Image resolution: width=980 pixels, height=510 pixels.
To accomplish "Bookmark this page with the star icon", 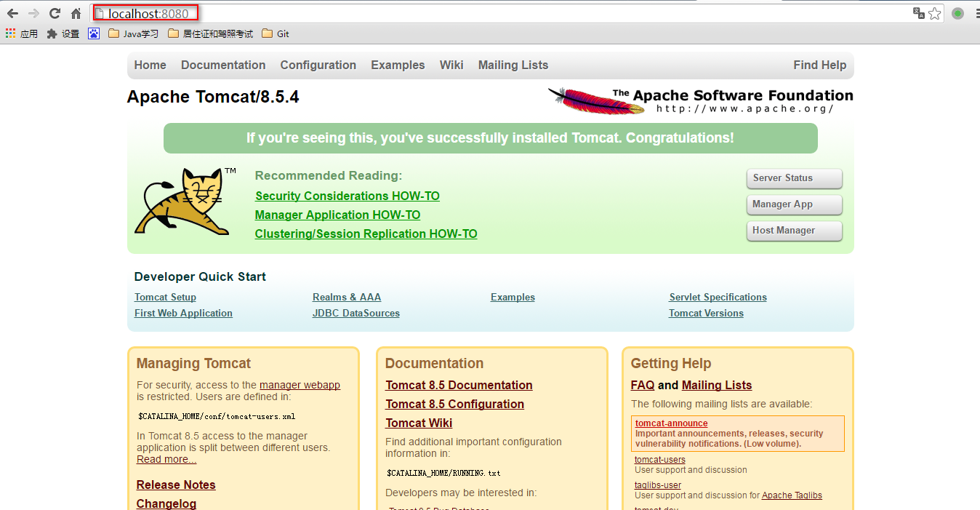I will 935,13.
